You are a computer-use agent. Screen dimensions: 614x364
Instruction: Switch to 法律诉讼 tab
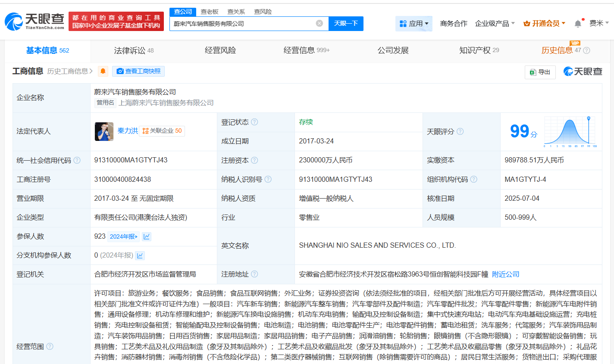tap(134, 50)
